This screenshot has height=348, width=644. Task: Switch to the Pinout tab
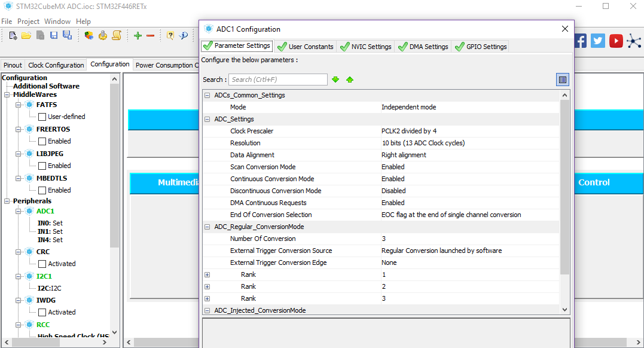[x=13, y=65]
